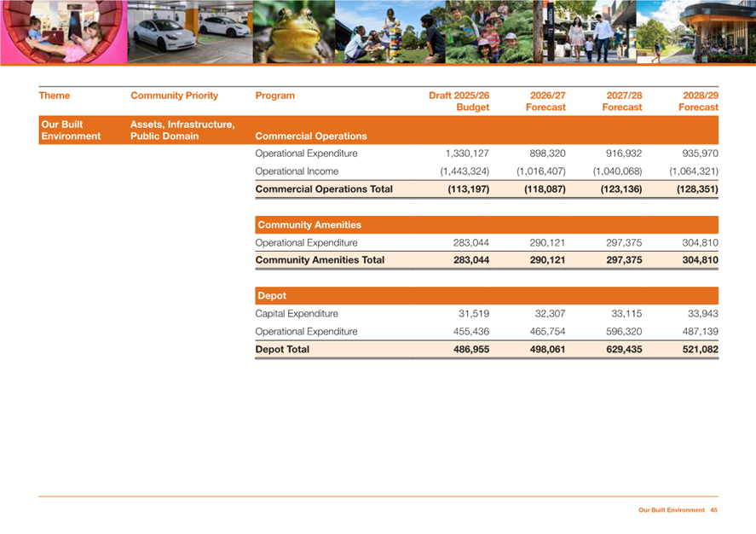This screenshot has height=534, width=756.
Task: Click Depot Operational Expenditure value 596,320
Action: point(624,331)
